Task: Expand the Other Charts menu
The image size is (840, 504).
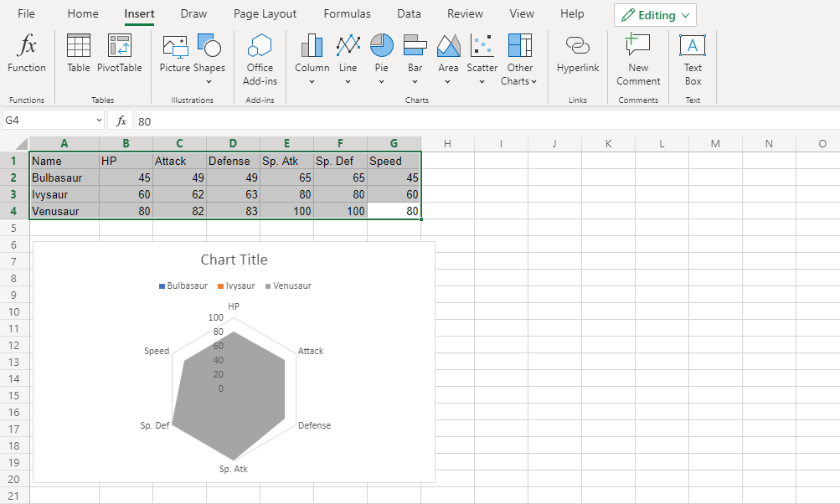Action: tap(519, 59)
